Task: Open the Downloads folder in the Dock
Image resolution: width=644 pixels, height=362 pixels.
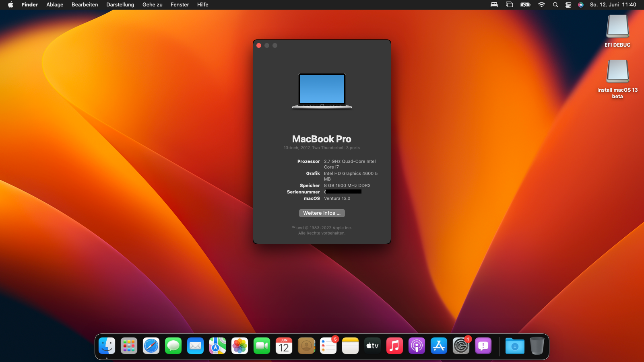Action: click(515, 346)
